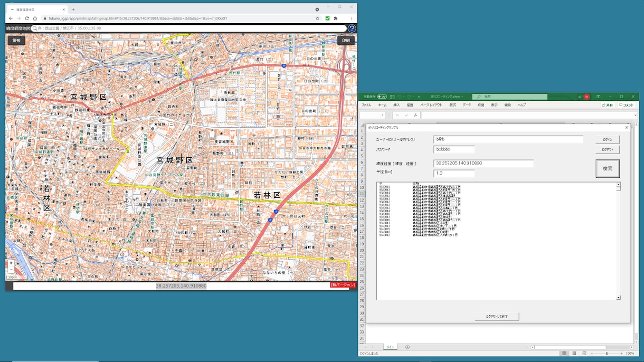Click Chrome's forward navigation arrow
The height and width of the screenshot is (362, 644).
tap(18, 18)
